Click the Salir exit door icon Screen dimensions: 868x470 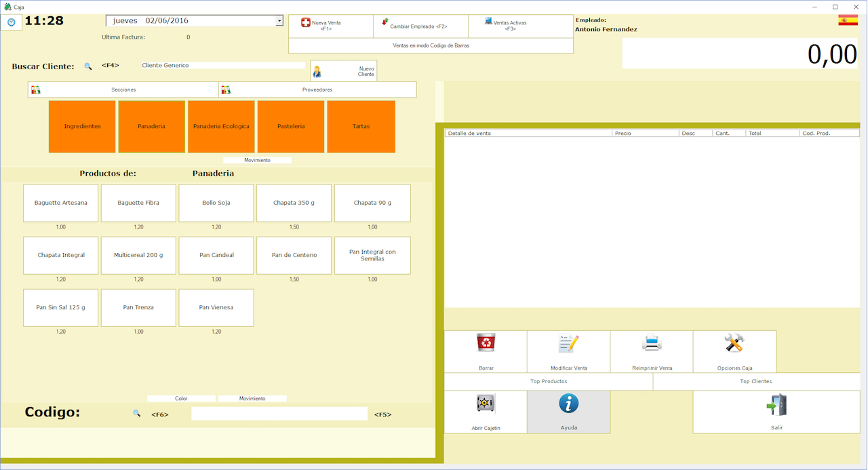[776, 405]
